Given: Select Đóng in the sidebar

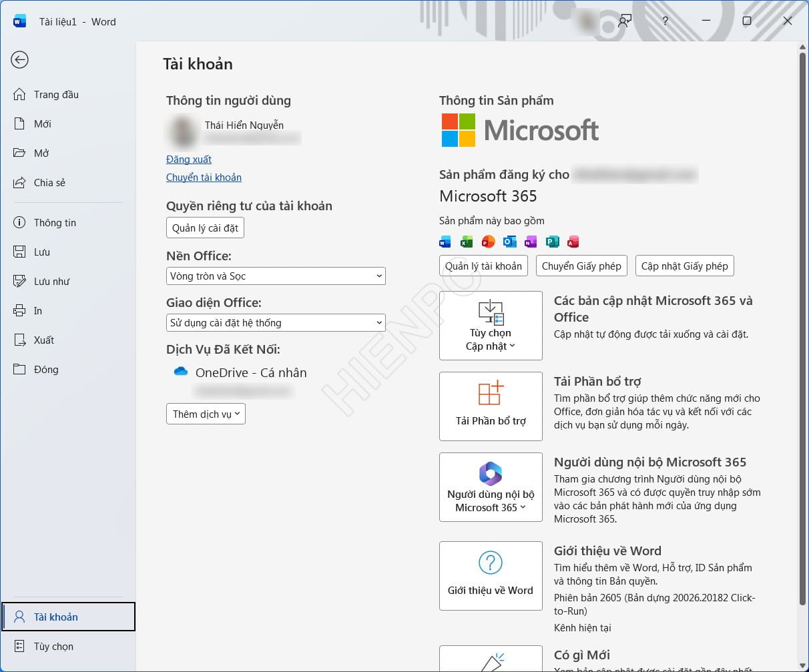Looking at the screenshot, I should [68, 370].
